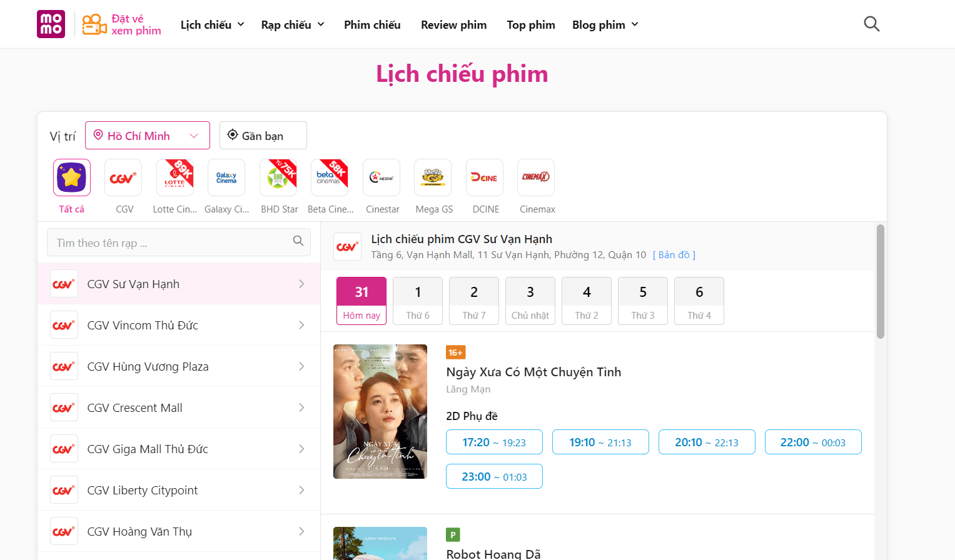Switch to date 1 Thứ 6
The image size is (955, 560).
point(418,301)
